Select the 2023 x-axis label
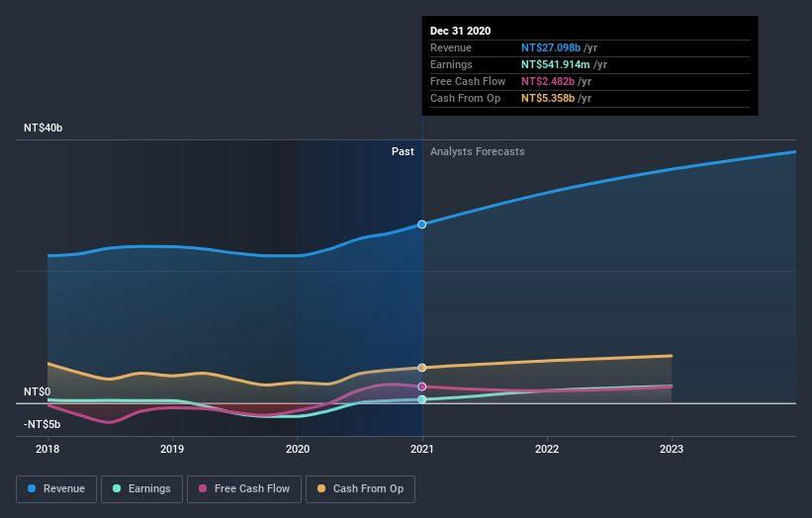Image resolution: width=812 pixels, height=518 pixels. point(672,449)
